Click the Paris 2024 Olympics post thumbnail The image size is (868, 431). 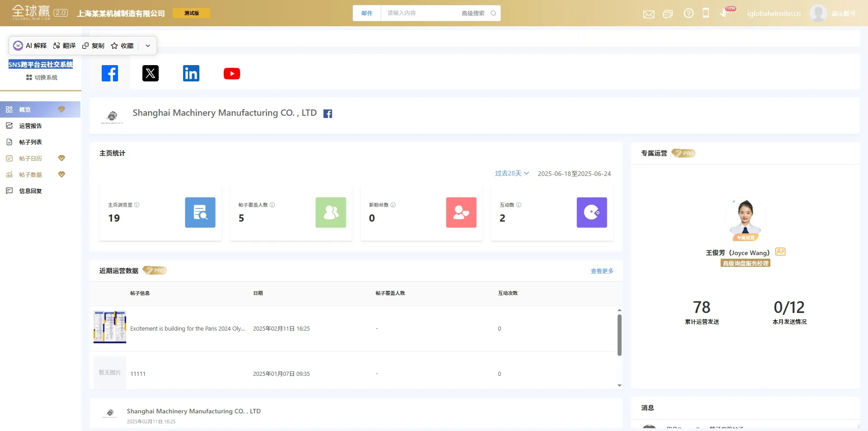(110, 327)
